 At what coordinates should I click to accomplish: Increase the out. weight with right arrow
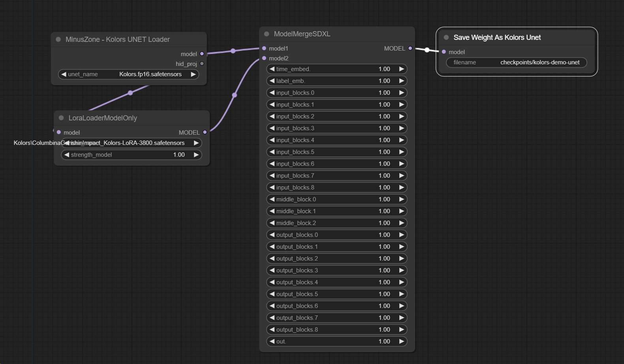402,341
